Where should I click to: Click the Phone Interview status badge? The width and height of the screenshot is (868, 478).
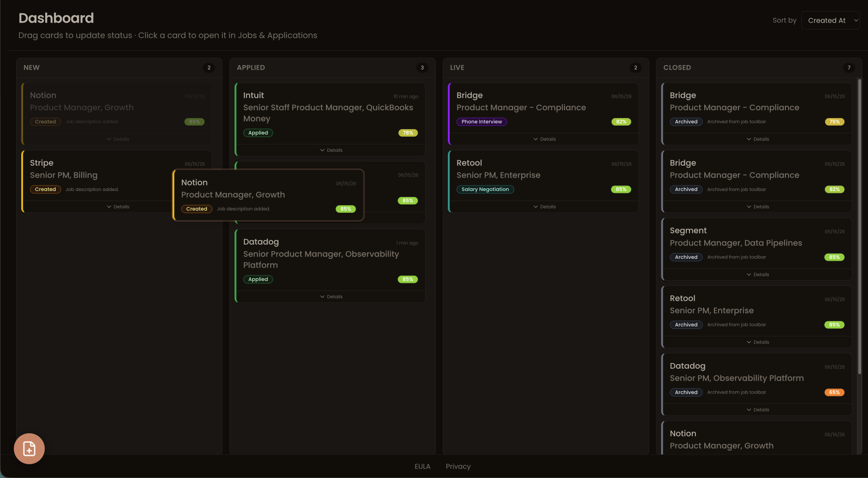pos(482,122)
